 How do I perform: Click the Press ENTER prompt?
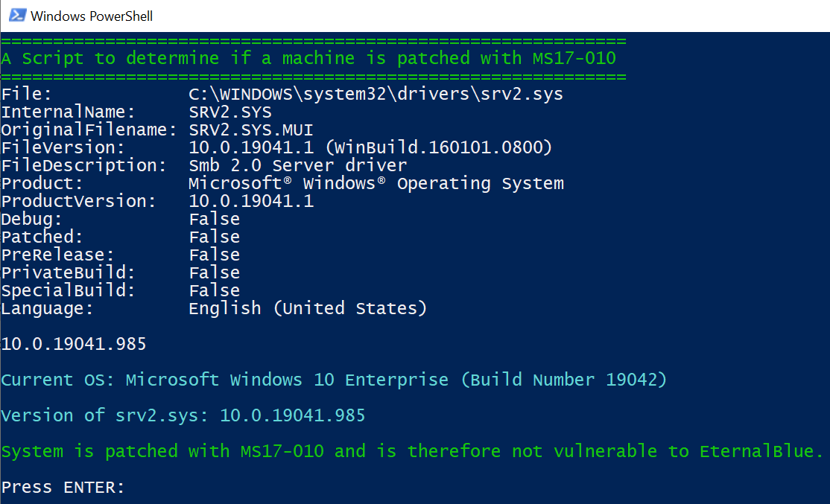63,487
